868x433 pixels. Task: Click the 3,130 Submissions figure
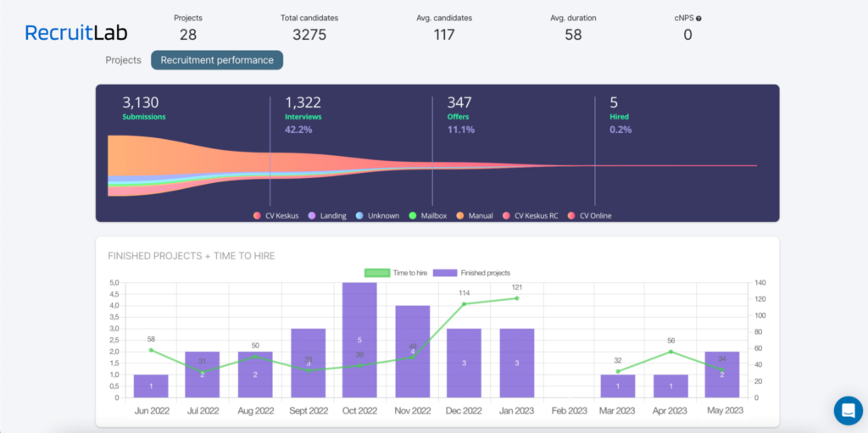(x=141, y=103)
